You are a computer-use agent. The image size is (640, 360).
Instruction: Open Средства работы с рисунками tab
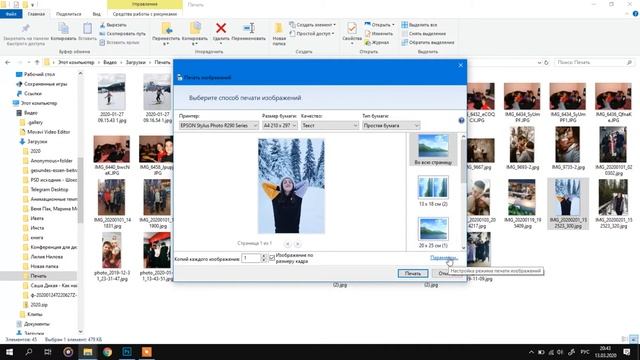pos(144,14)
